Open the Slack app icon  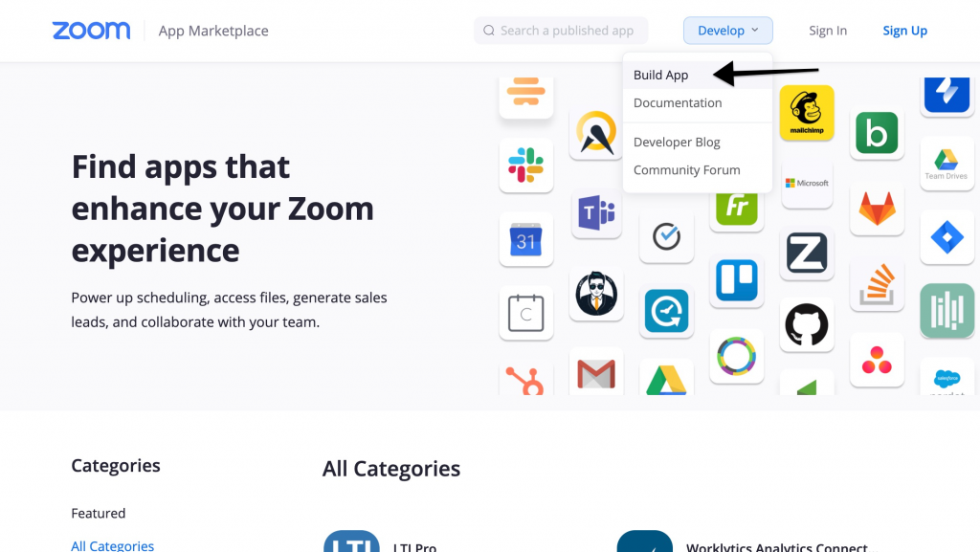point(526,166)
